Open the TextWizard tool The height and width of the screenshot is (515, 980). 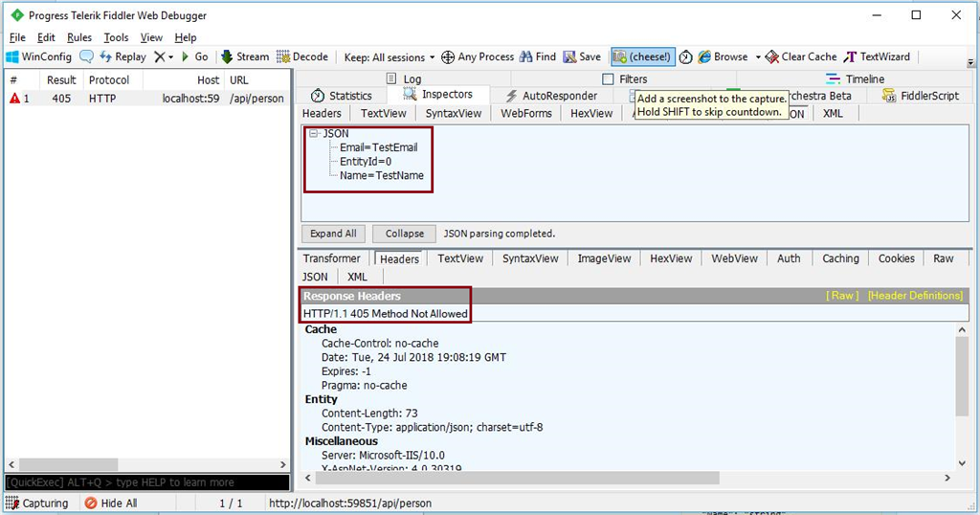coord(877,56)
